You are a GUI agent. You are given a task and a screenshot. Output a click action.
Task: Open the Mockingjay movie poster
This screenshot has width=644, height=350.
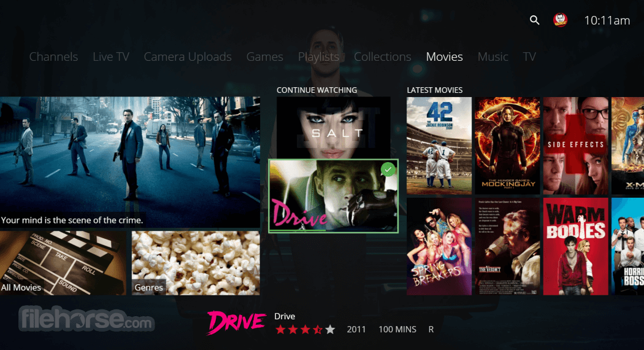point(507,146)
